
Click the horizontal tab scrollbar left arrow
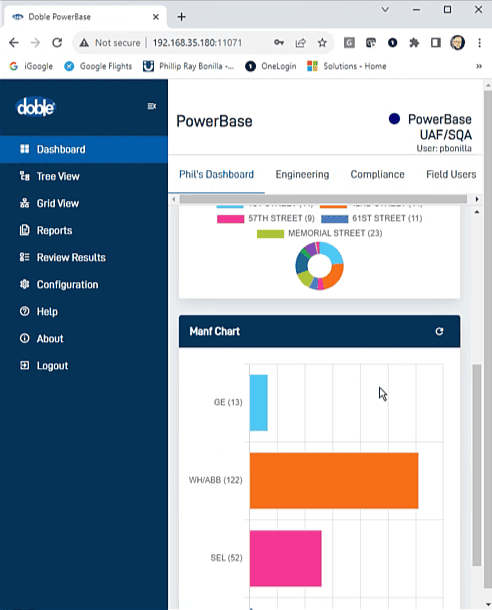pyautogui.click(x=174, y=199)
